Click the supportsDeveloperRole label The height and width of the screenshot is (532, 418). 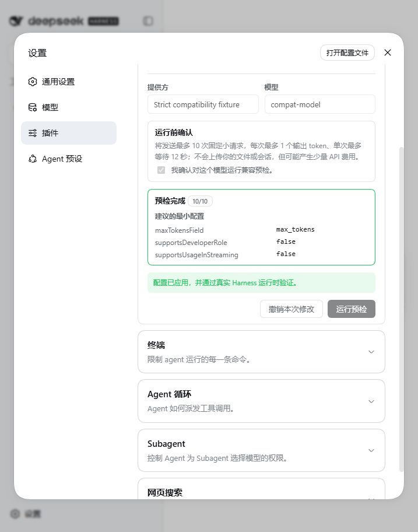coord(191,243)
